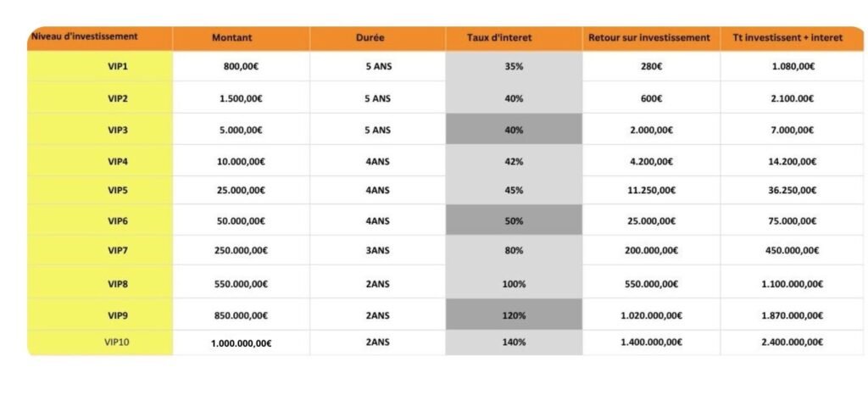Select the 2.400.000,00€ total cell
The width and height of the screenshot is (868, 406).
click(793, 342)
